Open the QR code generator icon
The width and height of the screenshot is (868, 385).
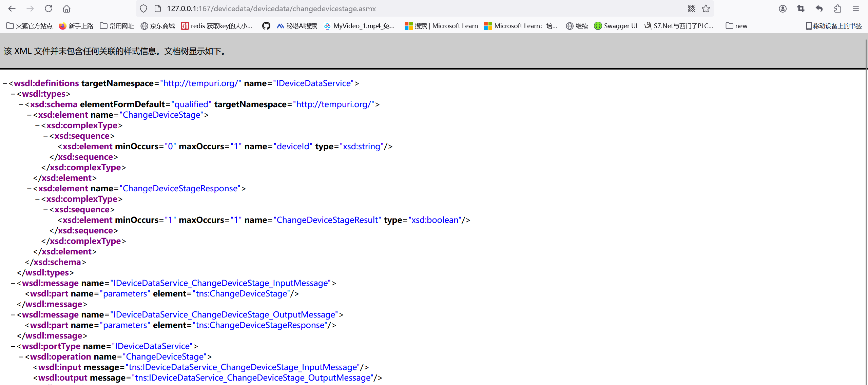(692, 8)
